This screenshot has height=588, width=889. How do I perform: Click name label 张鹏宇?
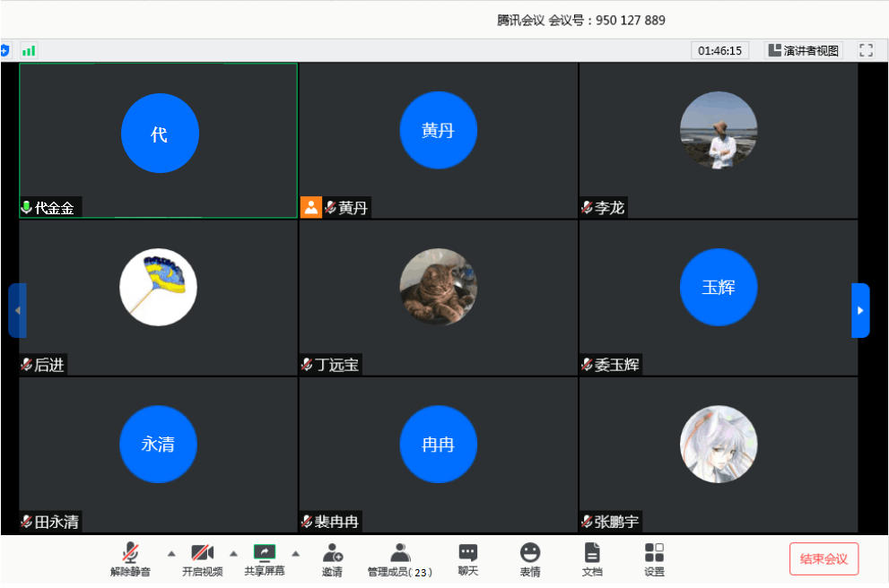[x=617, y=521]
